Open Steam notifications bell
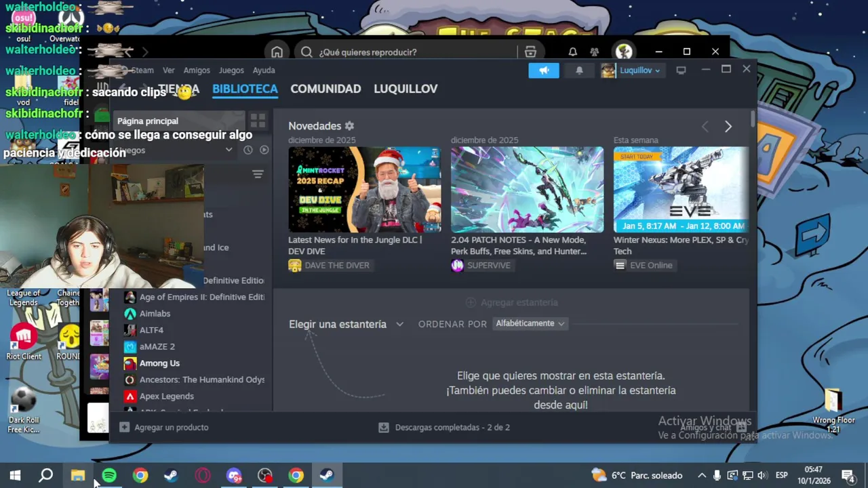 pos(579,70)
